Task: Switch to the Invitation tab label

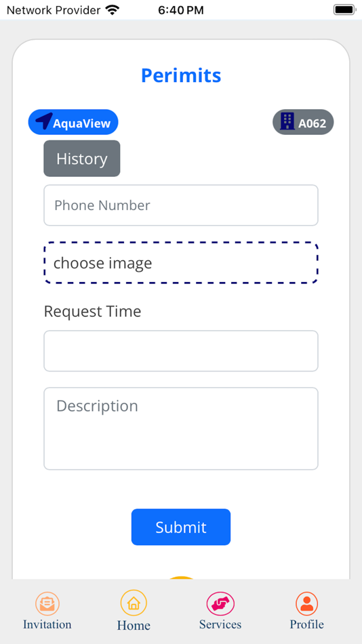Action: coord(47,624)
